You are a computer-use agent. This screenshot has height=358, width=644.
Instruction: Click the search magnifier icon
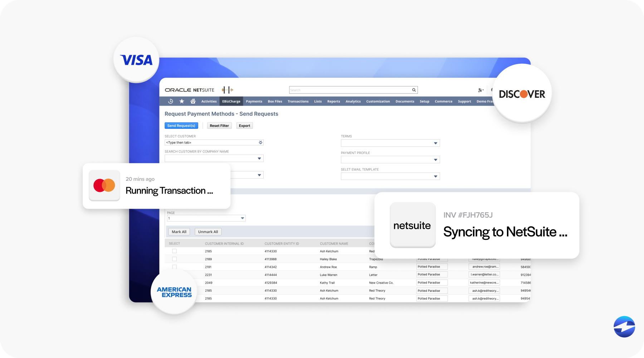click(x=413, y=90)
